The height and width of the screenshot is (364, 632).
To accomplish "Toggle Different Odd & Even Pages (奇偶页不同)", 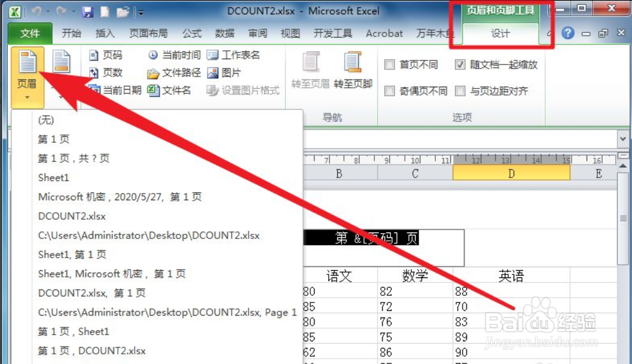I will (x=416, y=91).
